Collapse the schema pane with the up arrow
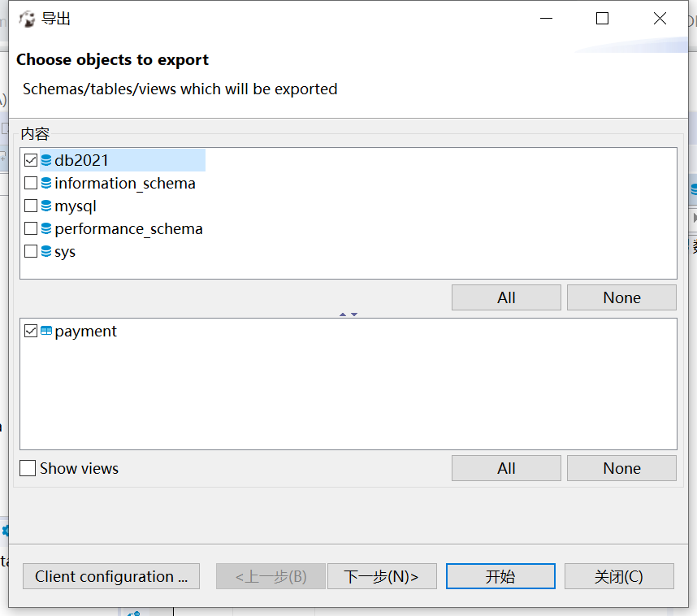The height and width of the screenshot is (616, 697). (x=343, y=315)
